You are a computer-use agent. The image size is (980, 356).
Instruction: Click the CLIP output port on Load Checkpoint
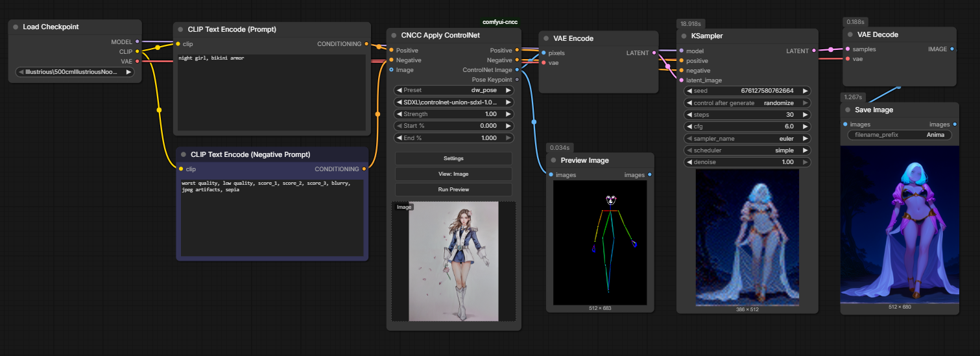coord(137,51)
